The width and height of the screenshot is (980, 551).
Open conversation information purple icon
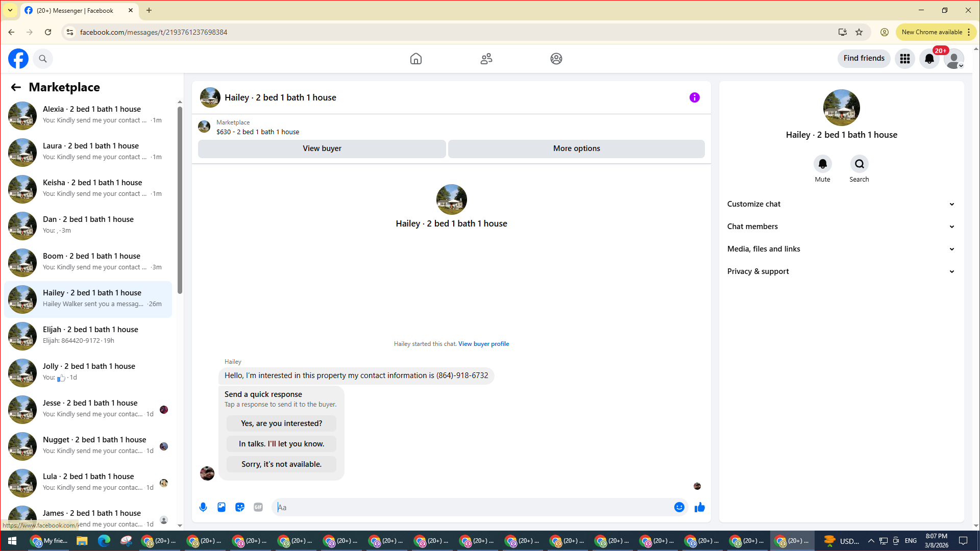coord(694,97)
